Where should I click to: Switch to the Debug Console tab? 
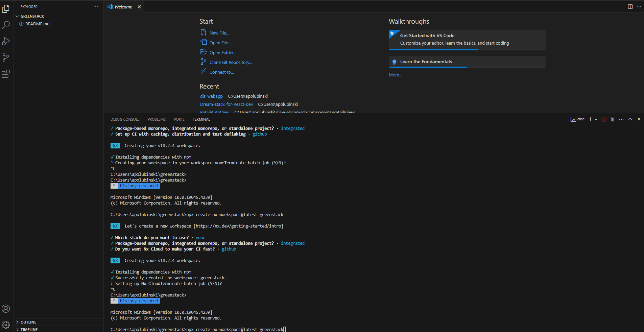click(125, 120)
